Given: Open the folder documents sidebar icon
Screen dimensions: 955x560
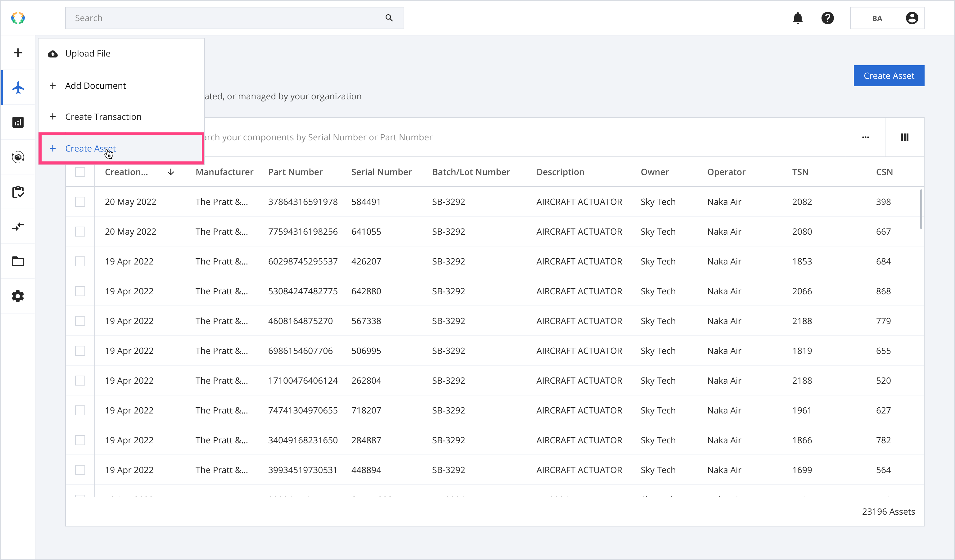Looking at the screenshot, I should click(x=18, y=261).
